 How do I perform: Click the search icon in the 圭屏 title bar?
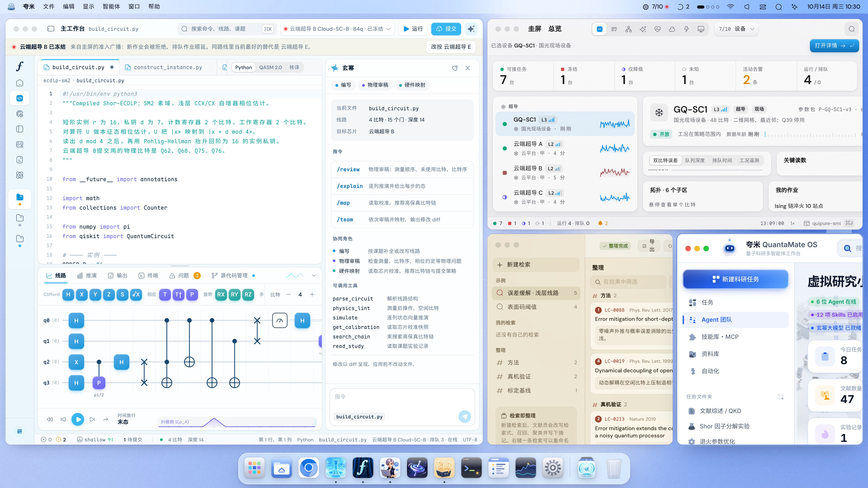click(851, 29)
